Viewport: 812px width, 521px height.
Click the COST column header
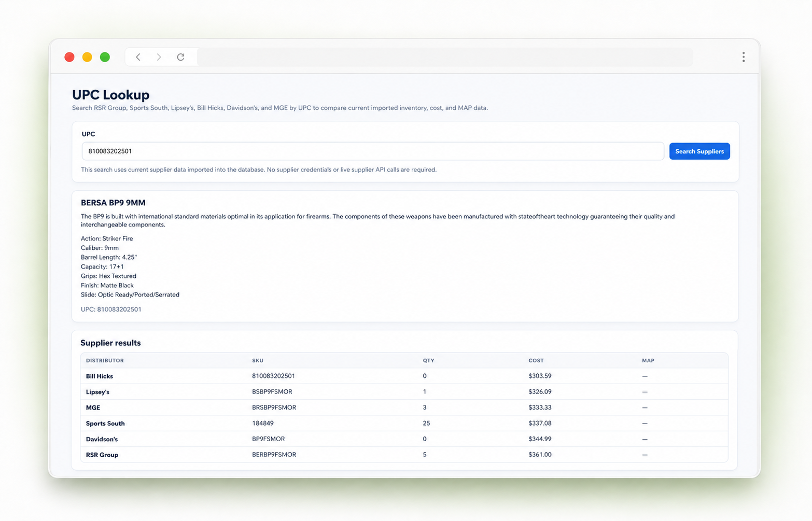pos(536,361)
